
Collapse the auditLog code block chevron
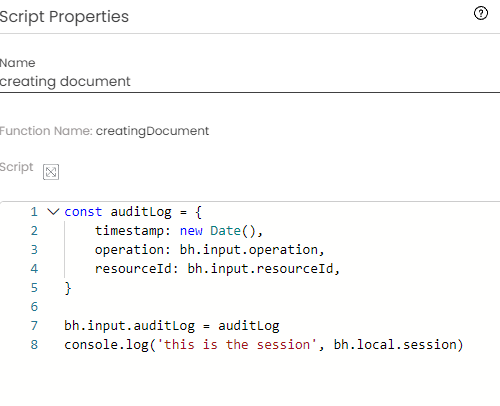click(x=53, y=212)
